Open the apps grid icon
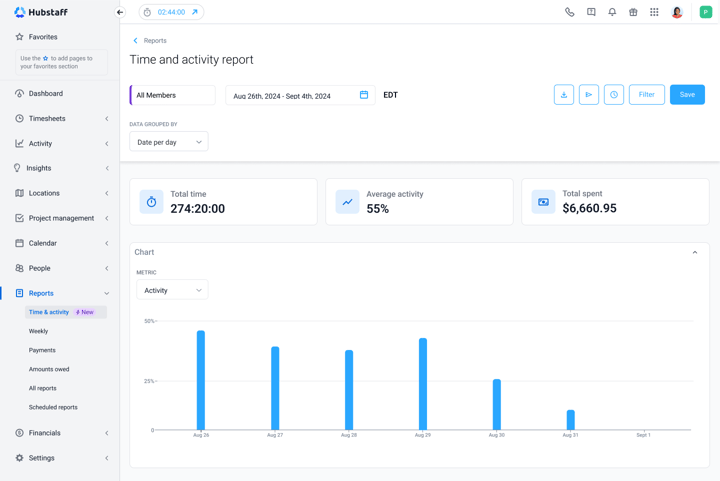The width and height of the screenshot is (720, 481). (654, 12)
